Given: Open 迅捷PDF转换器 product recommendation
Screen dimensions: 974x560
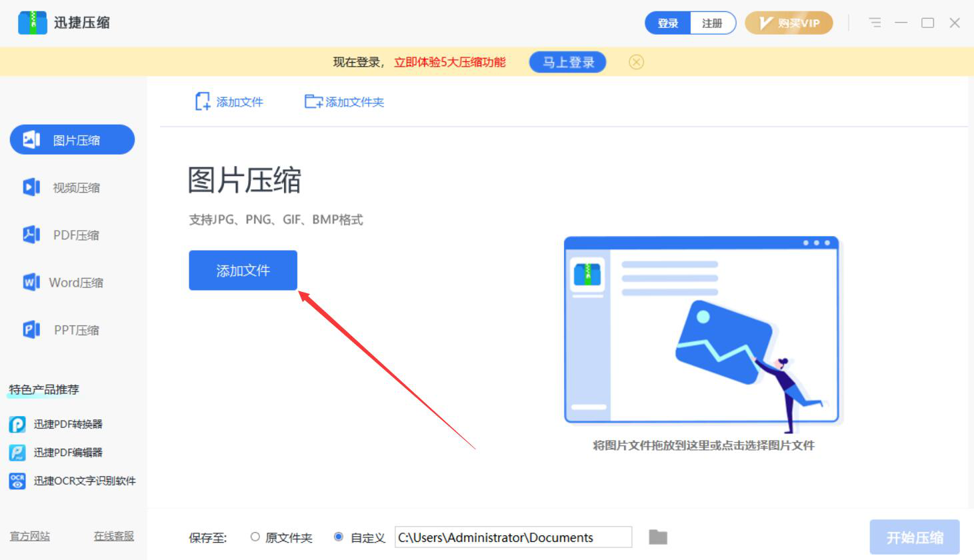Looking at the screenshot, I should (56, 424).
